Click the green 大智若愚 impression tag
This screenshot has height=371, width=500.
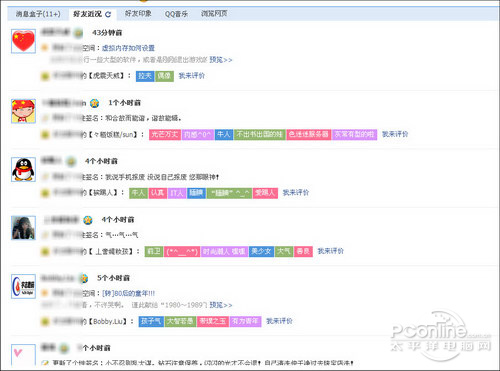coord(180,321)
